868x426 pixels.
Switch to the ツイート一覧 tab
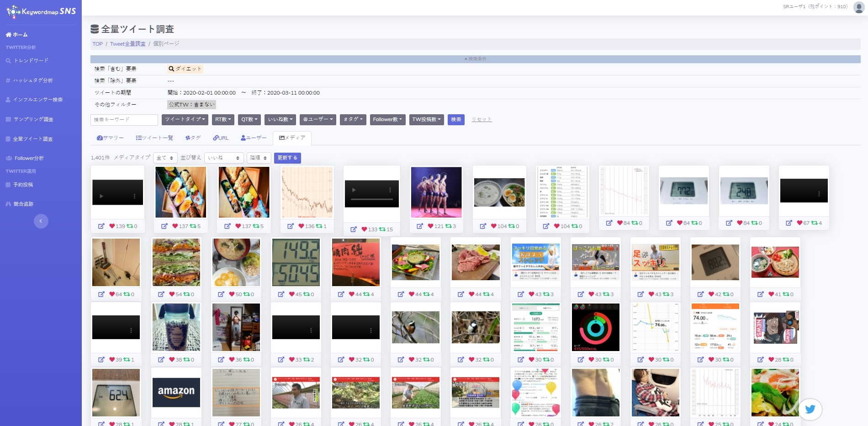click(154, 138)
